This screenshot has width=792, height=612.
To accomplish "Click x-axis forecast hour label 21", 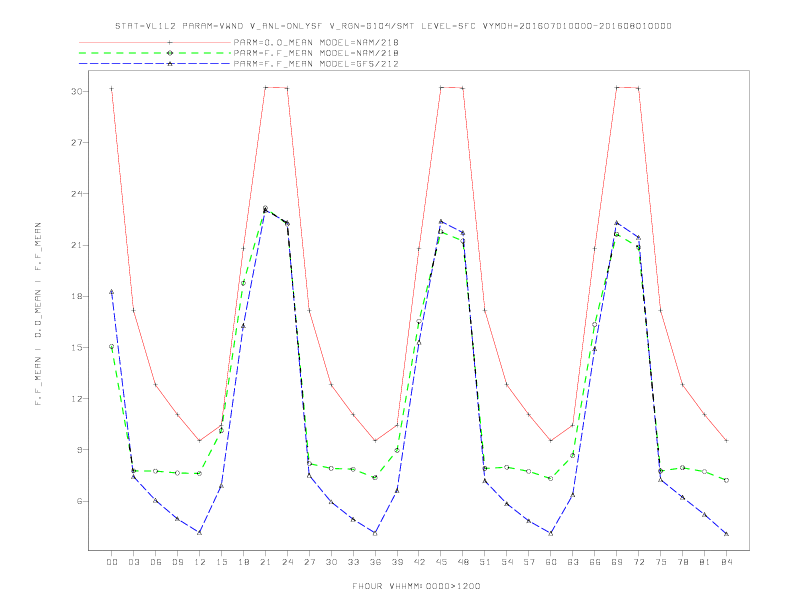I will coord(265,562).
